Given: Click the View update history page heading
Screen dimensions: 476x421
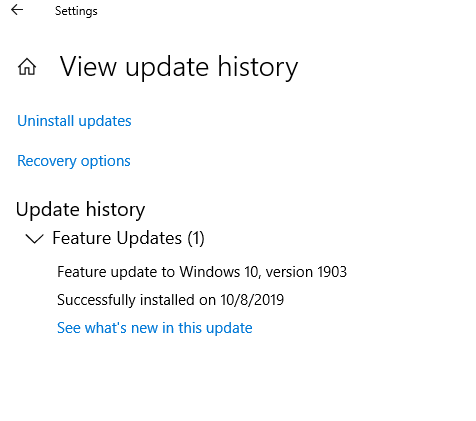Looking at the screenshot, I should [x=179, y=68].
